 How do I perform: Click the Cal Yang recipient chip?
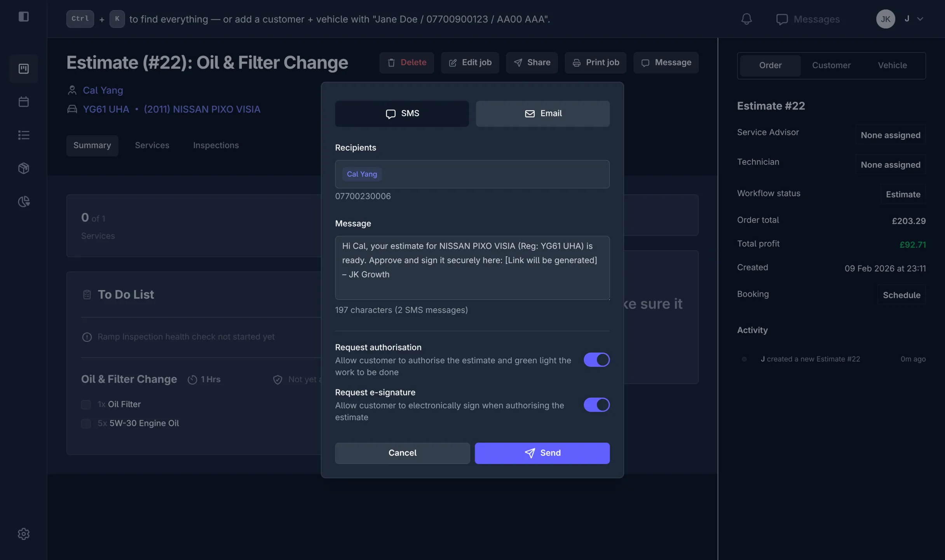362,174
